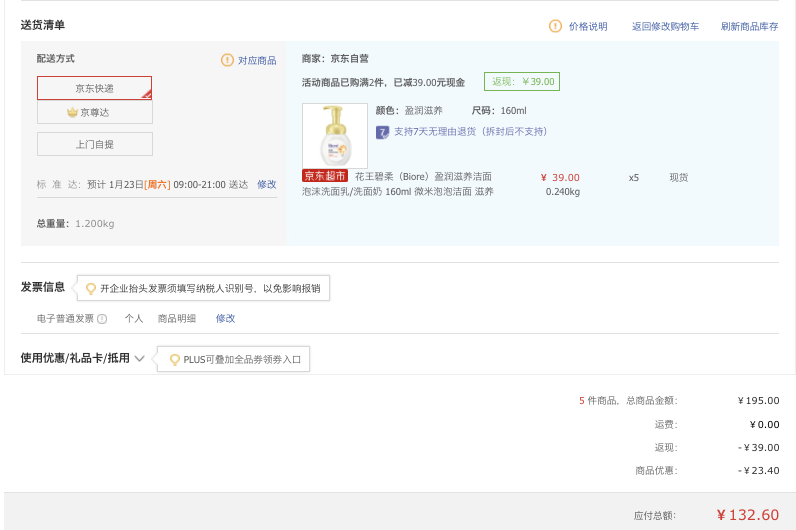Open 支持7天无理由退货 policy link
The image size is (796, 530).
(471, 131)
